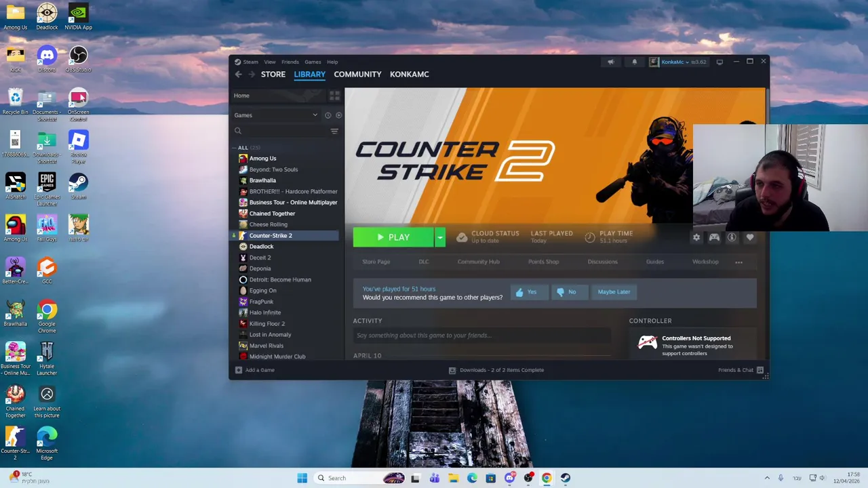Open the Steam menu
868x488 pixels.
coord(250,62)
